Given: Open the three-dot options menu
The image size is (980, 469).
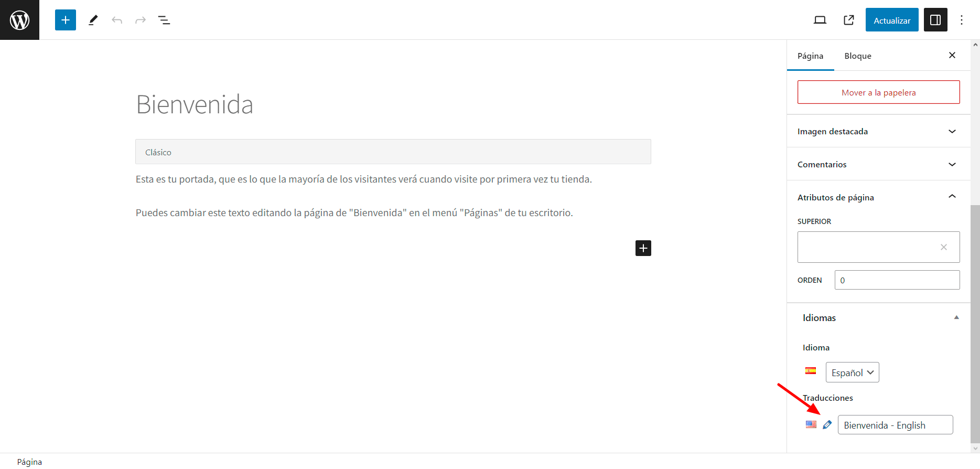Looking at the screenshot, I should [962, 20].
